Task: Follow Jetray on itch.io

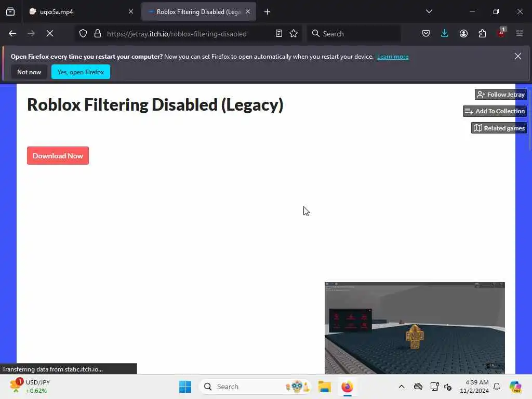Action: point(501,95)
